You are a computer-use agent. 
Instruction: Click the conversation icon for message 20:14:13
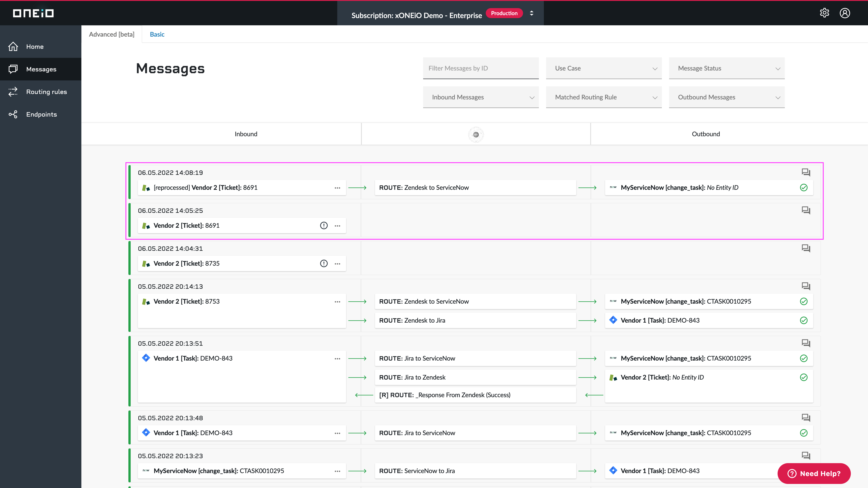coord(806,286)
